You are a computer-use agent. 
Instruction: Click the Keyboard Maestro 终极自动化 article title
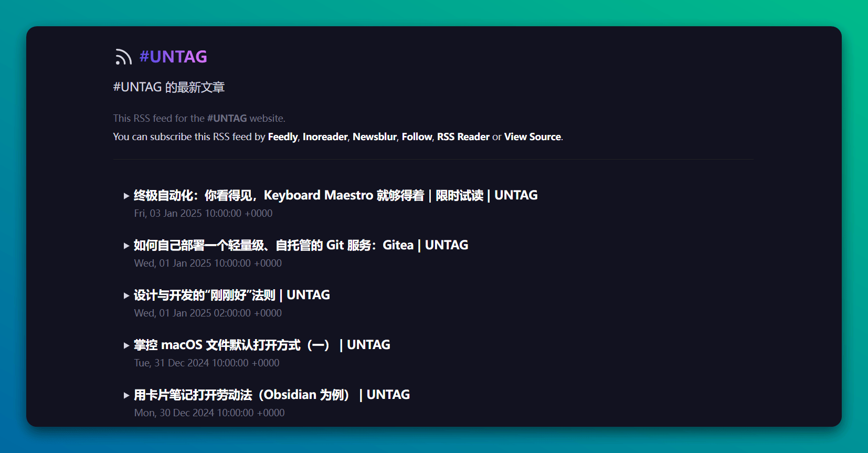[x=335, y=195]
